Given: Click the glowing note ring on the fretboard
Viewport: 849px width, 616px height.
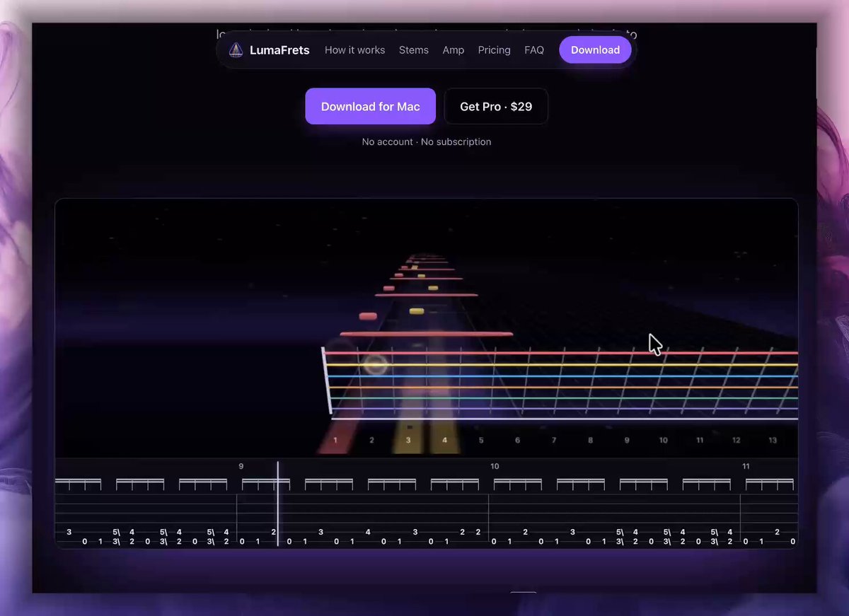Looking at the screenshot, I should click(375, 365).
